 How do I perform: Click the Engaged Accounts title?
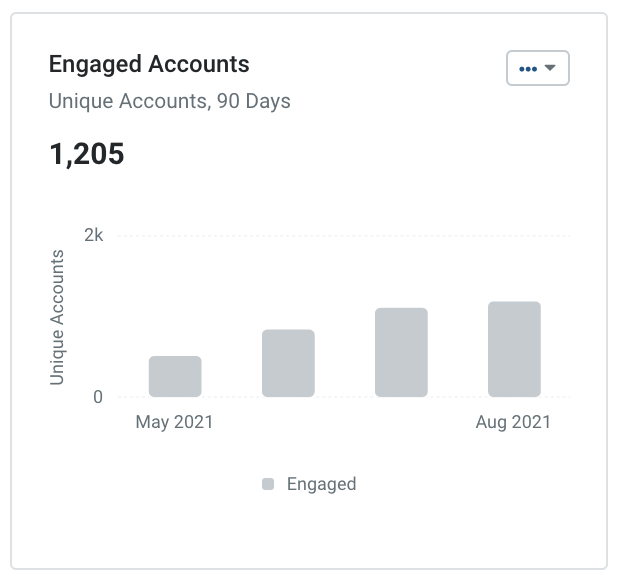pyautogui.click(x=149, y=64)
